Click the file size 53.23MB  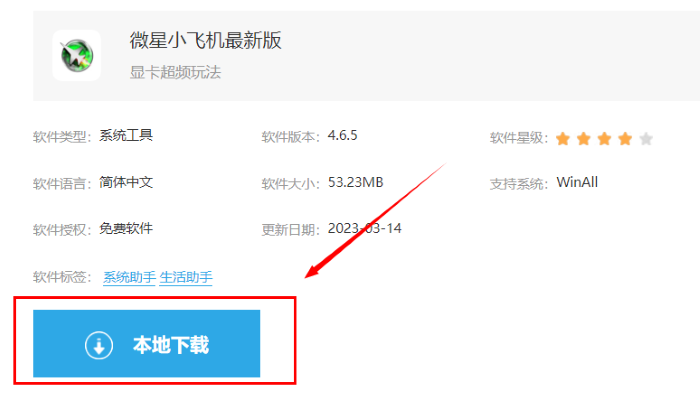point(356,182)
